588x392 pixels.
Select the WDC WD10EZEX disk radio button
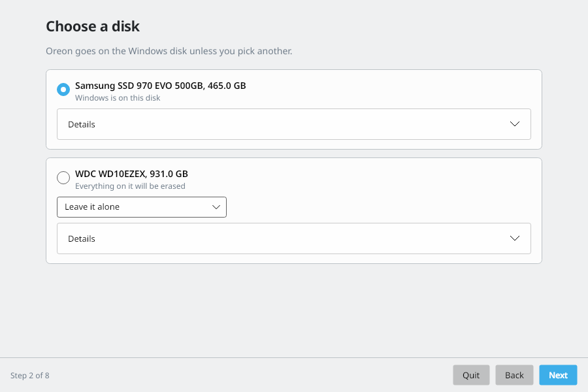[x=63, y=178]
